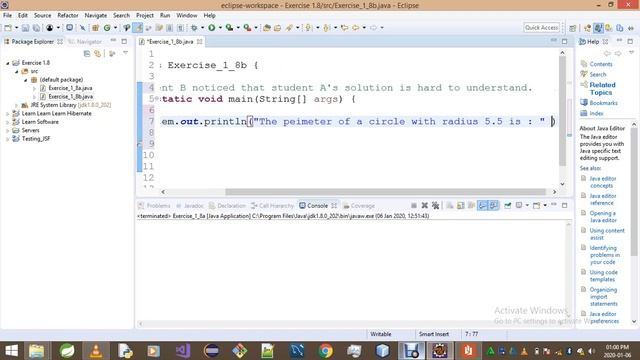Toggle Show Whitespace Characters in toolbar
This screenshot has height=360, width=640.
pos(180,28)
